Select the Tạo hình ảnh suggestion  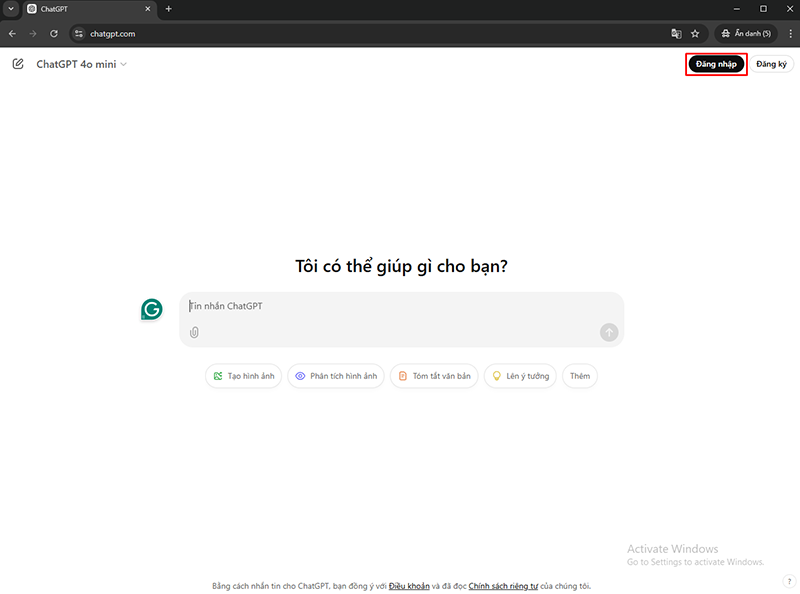point(243,376)
